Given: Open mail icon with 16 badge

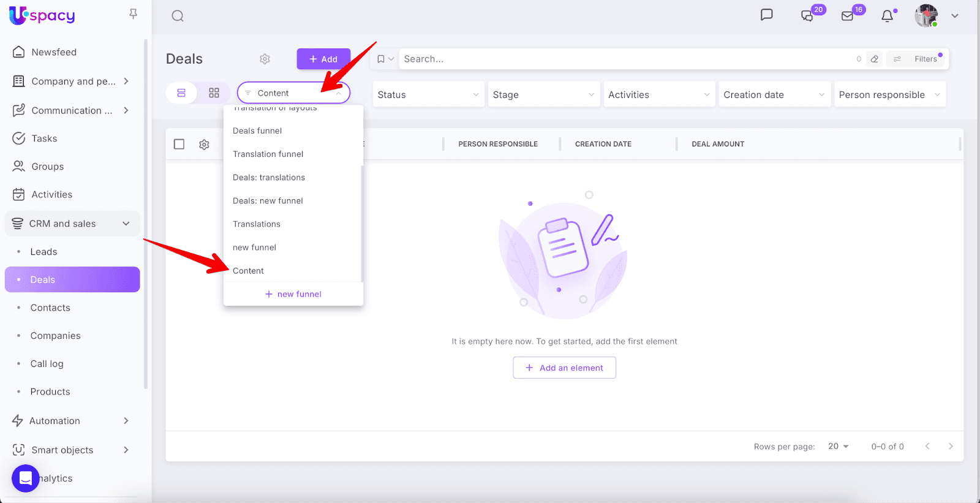Looking at the screenshot, I should point(848,16).
